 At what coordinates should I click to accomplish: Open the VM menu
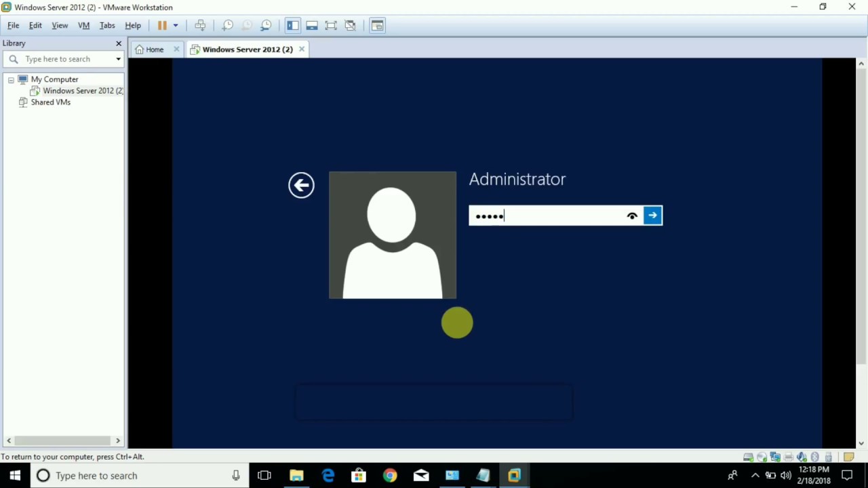(x=84, y=25)
